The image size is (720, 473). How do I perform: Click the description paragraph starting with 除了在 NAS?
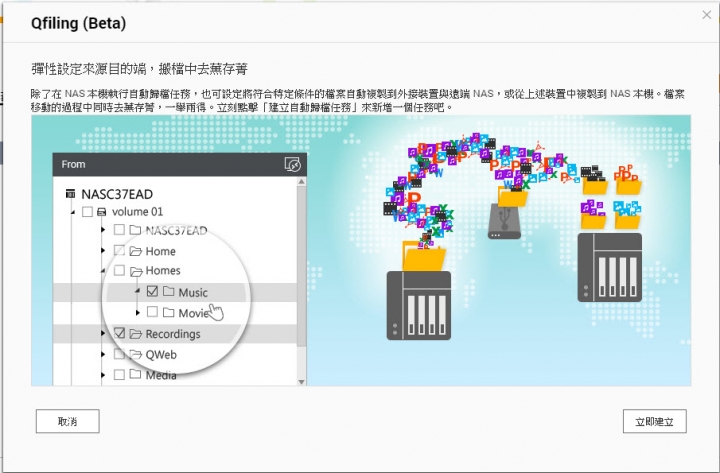click(x=358, y=100)
